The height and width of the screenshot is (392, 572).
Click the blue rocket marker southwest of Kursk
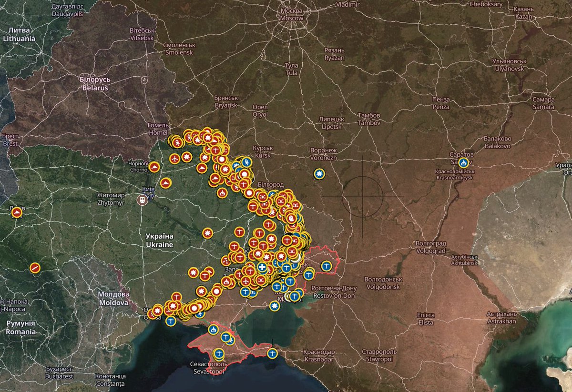click(x=247, y=163)
